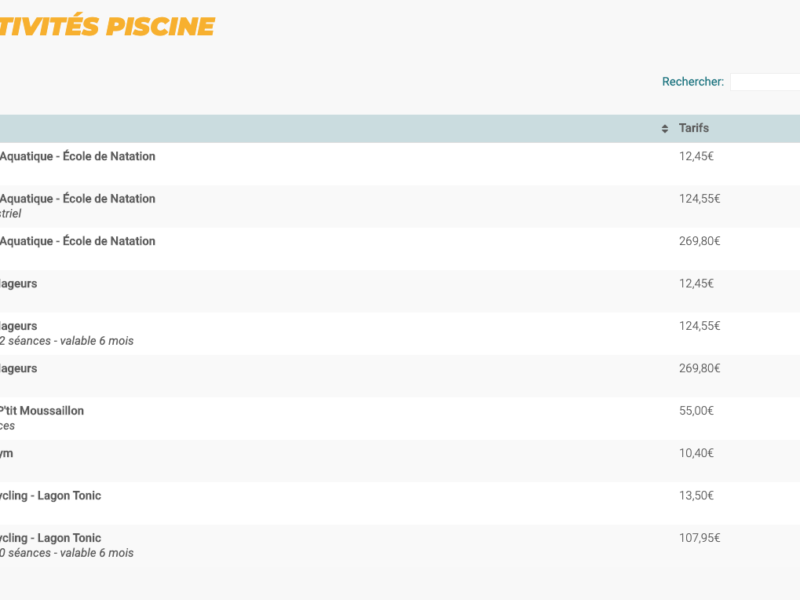Click the 12,45€ price in fourth row
This screenshot has width=800, height=600.
click(696, 284)
